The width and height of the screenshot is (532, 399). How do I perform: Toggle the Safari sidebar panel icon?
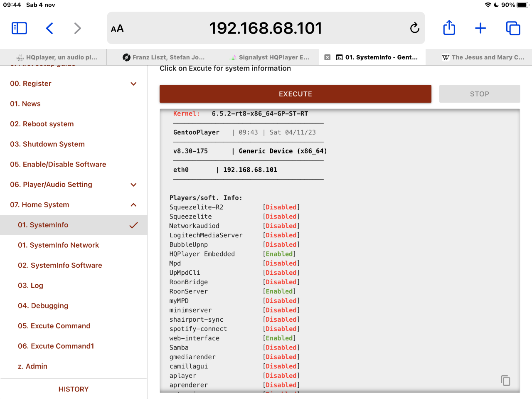point(19,28)
